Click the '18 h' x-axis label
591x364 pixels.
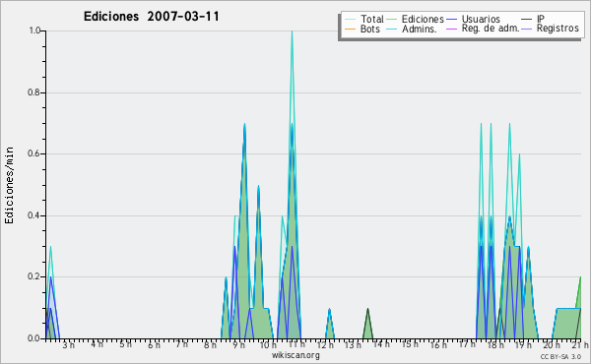(495, 344)
